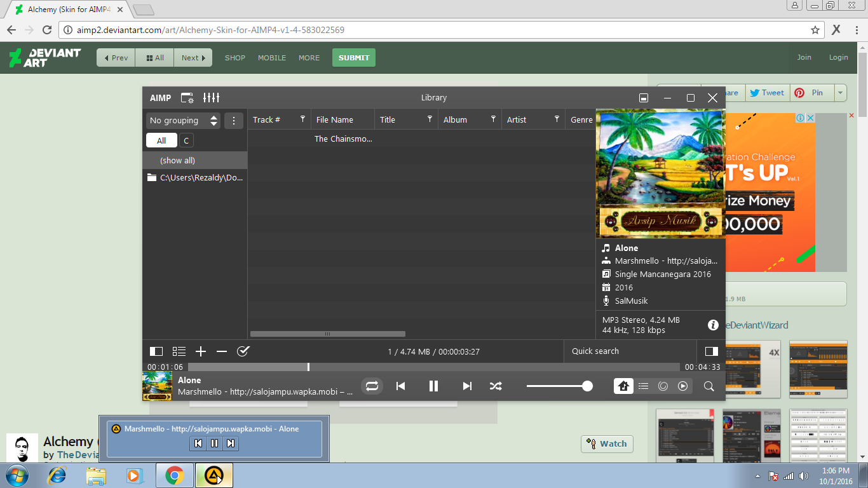Select the All alphabet filter tab

(x=161, y=140)
